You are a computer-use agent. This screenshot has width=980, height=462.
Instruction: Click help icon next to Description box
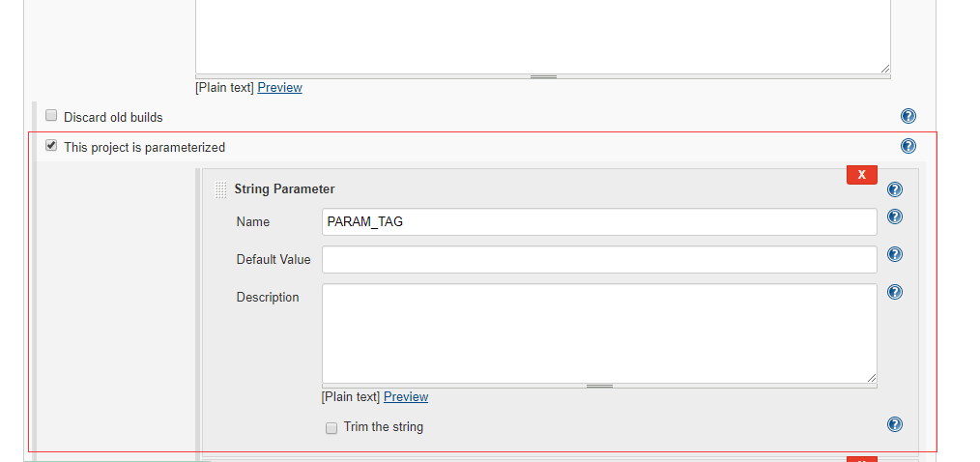(895, 292)
